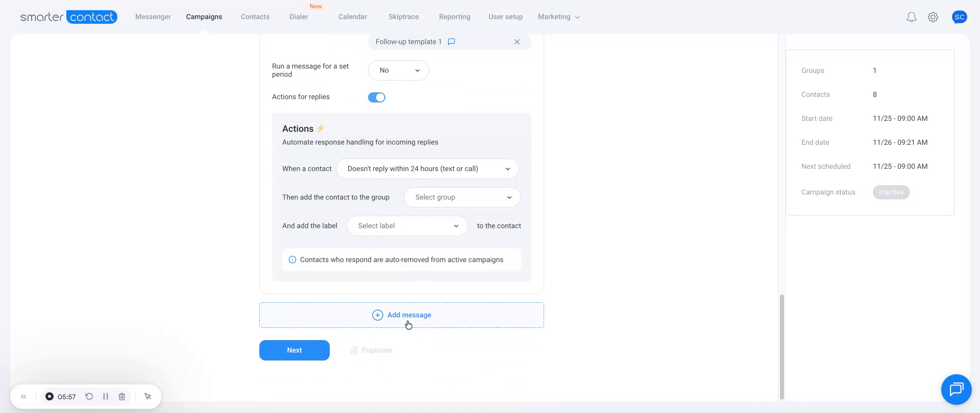Preview Follow-up template 1 message icon
The width and height of the screenshot is (980, 413).
coord(451,42)
